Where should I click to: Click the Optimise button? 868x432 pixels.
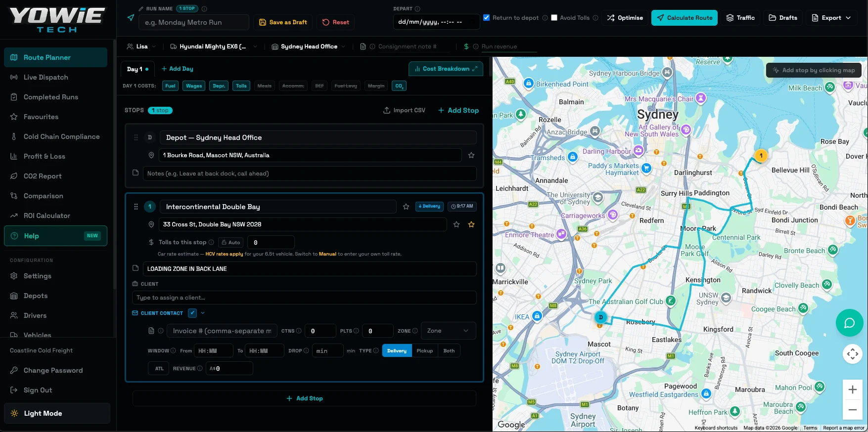625,18
